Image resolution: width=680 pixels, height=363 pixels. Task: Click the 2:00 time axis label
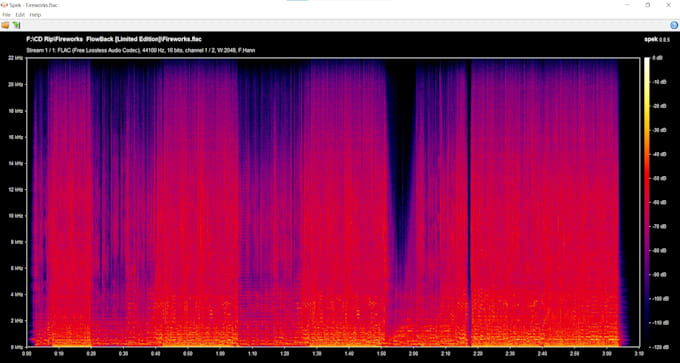click(x=413, y=353)
